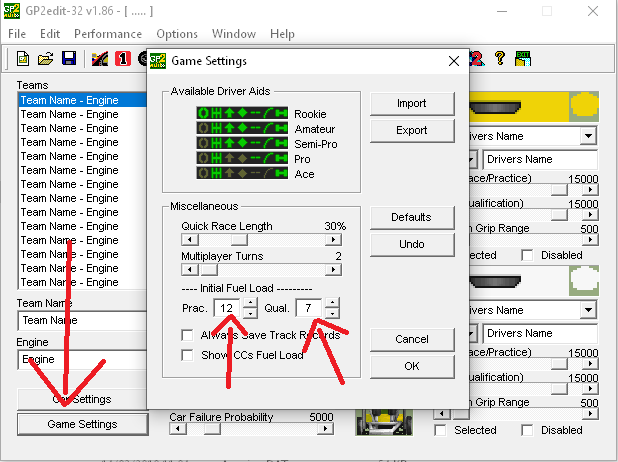Expand the upper Drivers Name dropdown
This screenshot has height=462, width=618.
click(588, 136)
